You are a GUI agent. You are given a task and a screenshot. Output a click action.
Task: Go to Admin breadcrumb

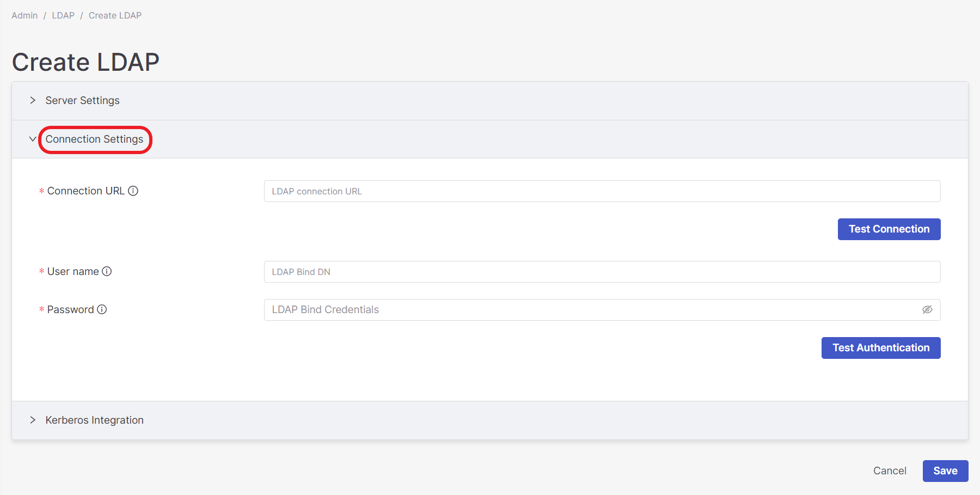pyautogui.click(x=24, y=15)
